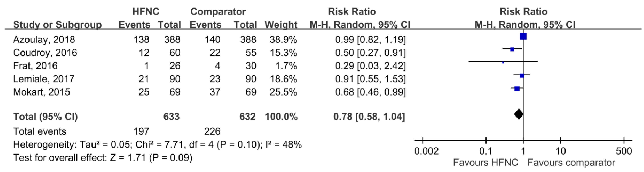
Task: Click the blue square marker for Lemiale
Action: [x=522, y=76]
